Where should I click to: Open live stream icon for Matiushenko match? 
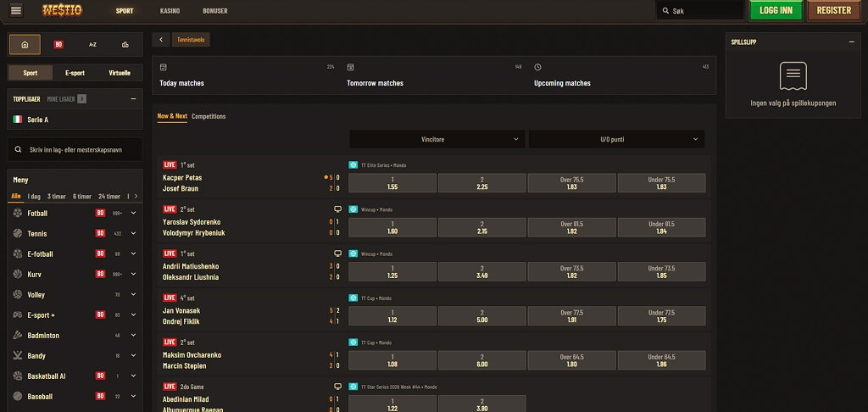[337, 253]
